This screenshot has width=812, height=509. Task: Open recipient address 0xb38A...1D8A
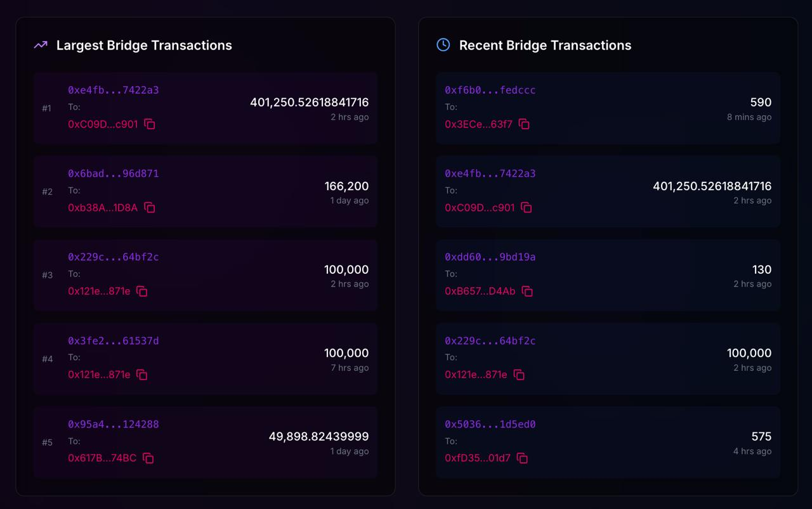pos(103,208)
